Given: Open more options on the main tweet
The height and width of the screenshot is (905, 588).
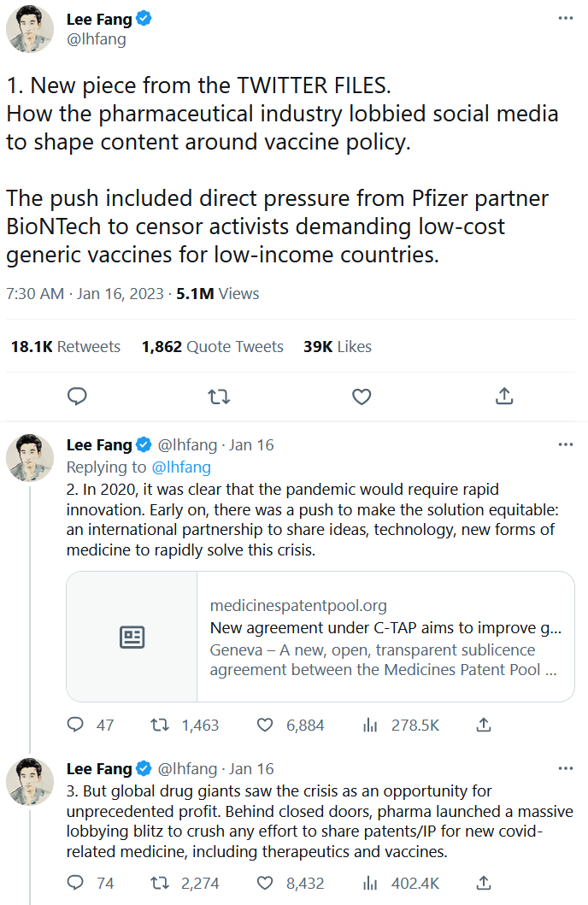Looking at the screenshot, I should pos(565,18).
